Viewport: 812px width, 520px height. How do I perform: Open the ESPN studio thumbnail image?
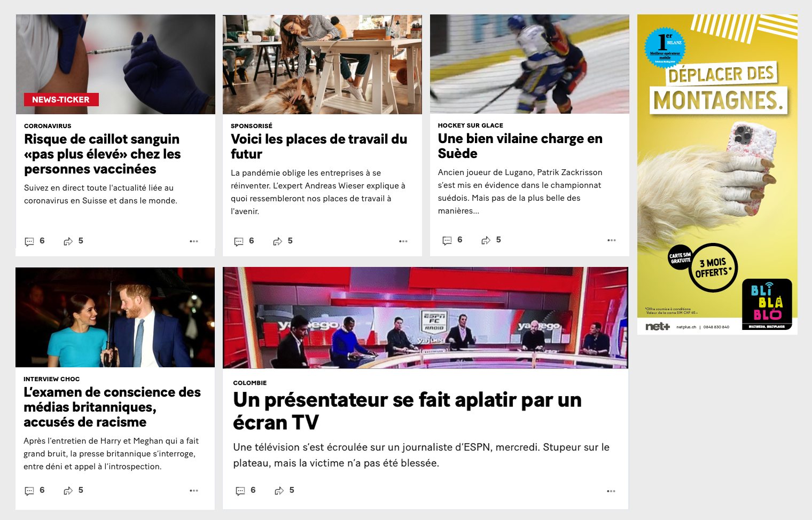tap(425, 318)
